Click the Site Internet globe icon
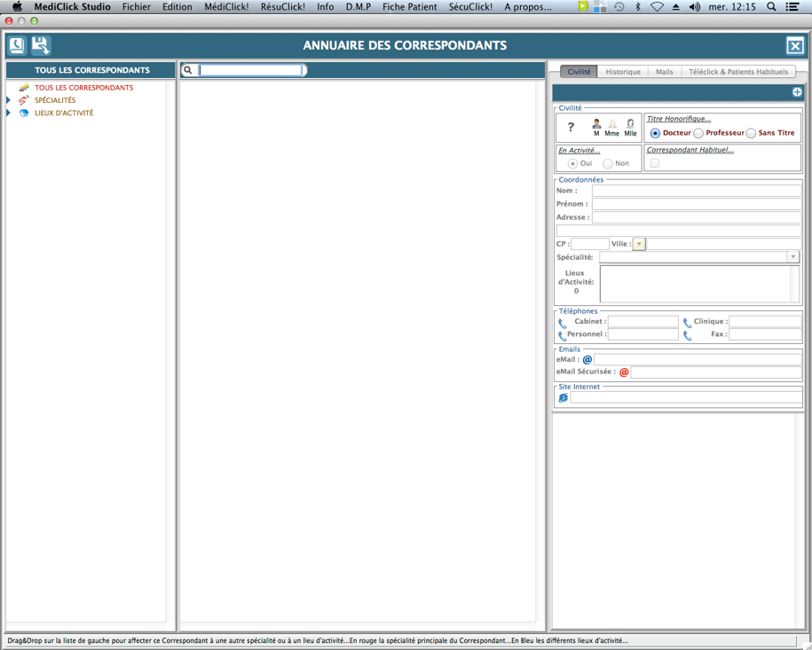 pyautogui.click(x=563, y=398)
